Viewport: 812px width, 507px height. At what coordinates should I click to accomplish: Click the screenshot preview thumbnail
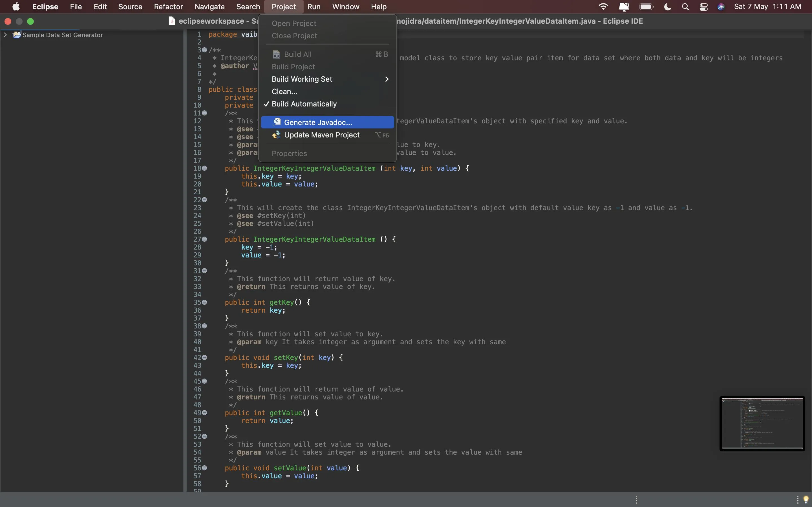[x=762, y=423]
